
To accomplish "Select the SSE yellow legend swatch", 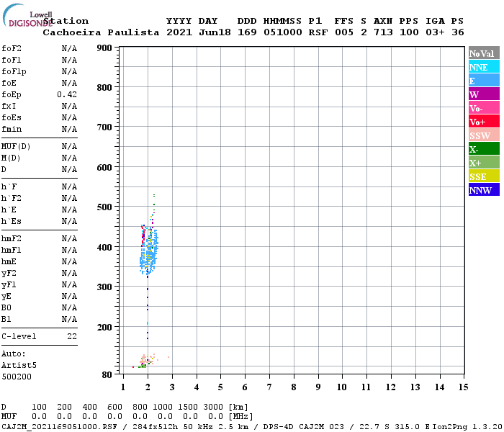I will pos(484,176).
